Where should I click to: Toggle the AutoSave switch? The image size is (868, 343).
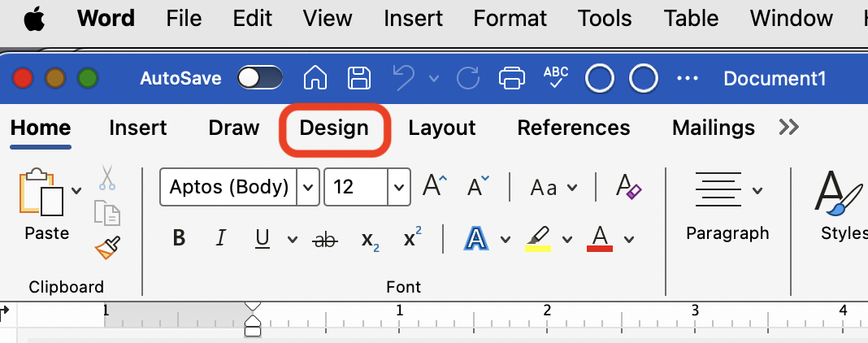tap(260, 78)
